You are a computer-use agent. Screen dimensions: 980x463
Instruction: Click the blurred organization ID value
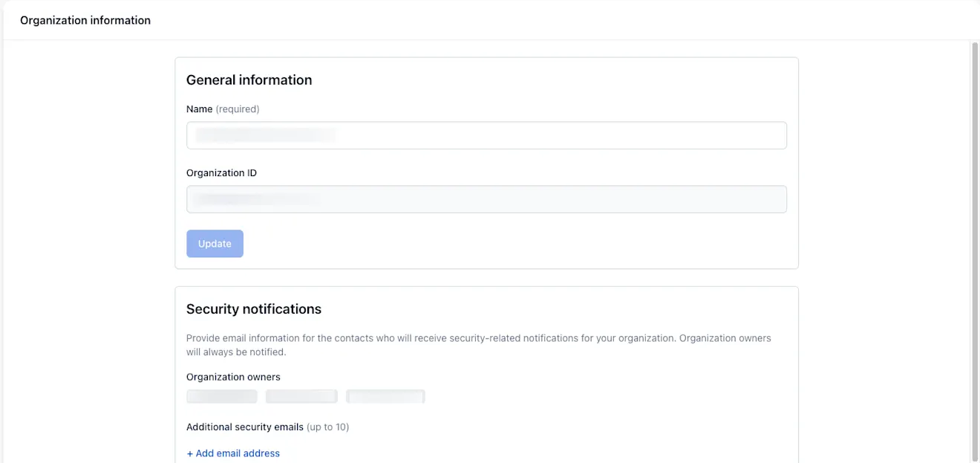click(x=257, y=199)
